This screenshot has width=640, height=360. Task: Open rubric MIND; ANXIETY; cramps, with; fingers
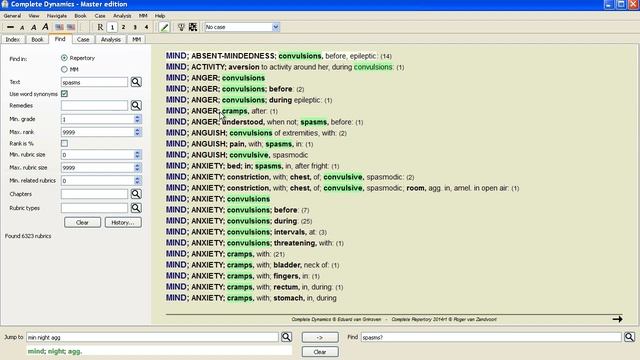click(242, 276)
